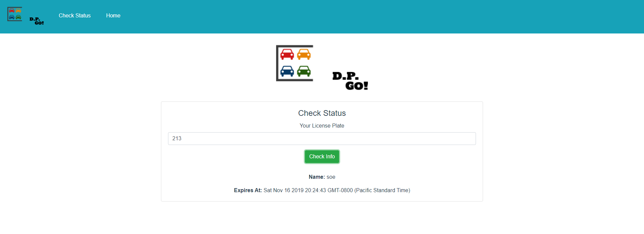Image resolution: width=644 pixels, height=234 pixels.
Task: Click the 213 value in input
Action: [x=177, y=138]
